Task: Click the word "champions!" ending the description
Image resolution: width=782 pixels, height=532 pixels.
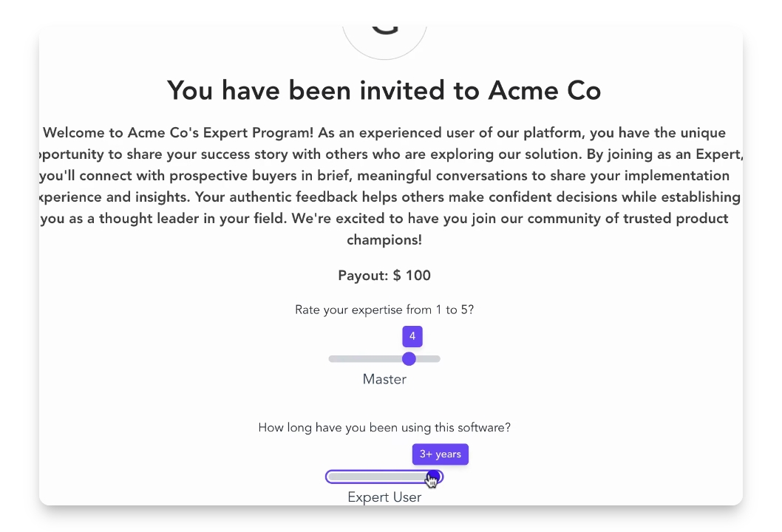Action: (x=384, y=240)
